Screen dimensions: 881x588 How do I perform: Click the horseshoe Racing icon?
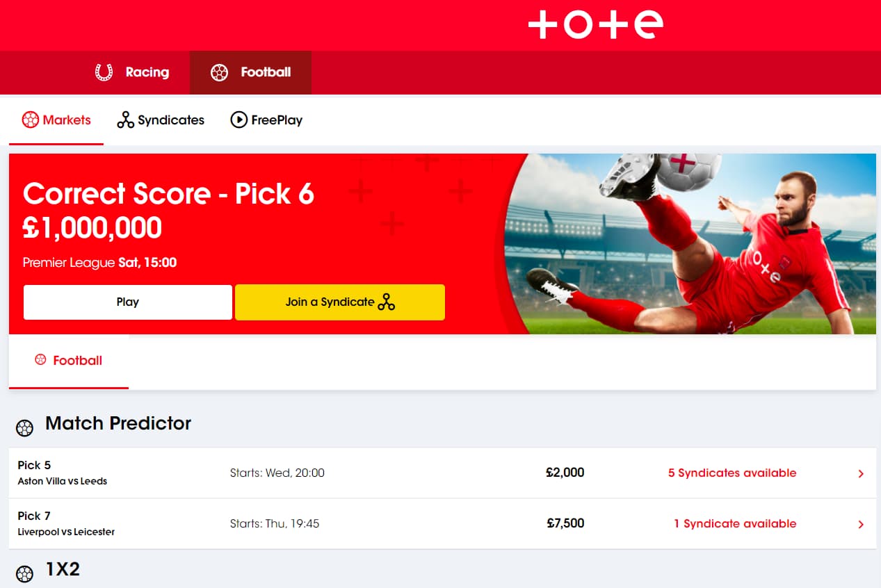pos(104,72)
